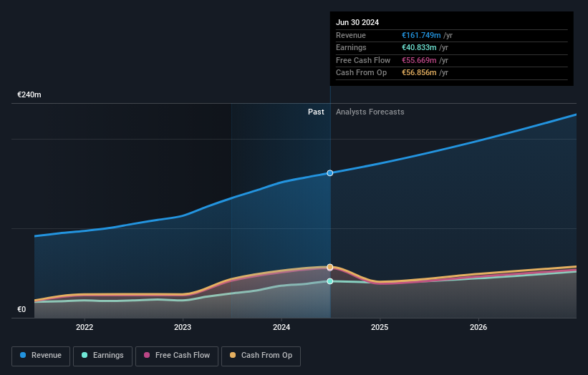Select the Cash From Op data point marker
588x375 pixels.
(x=330, y=267)
